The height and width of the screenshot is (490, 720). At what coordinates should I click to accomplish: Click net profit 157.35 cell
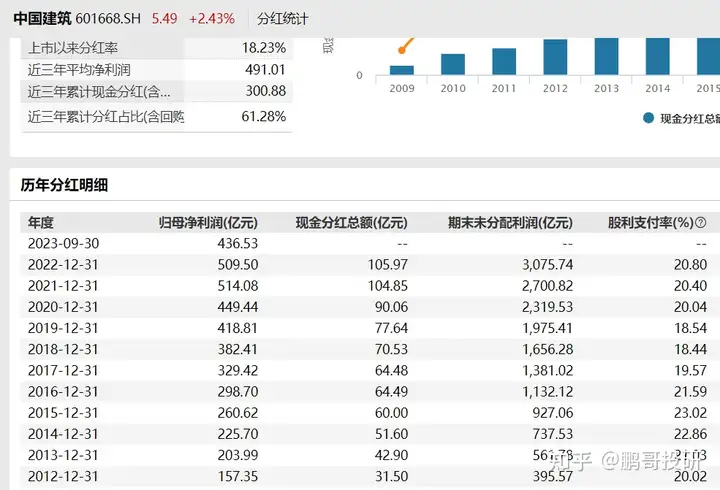[x=238, y=476]
